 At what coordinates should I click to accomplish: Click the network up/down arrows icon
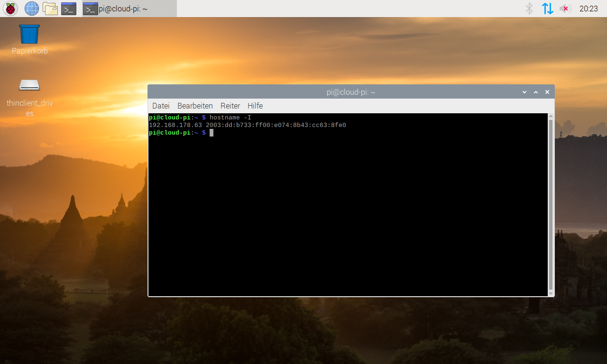tap(547, 9)
